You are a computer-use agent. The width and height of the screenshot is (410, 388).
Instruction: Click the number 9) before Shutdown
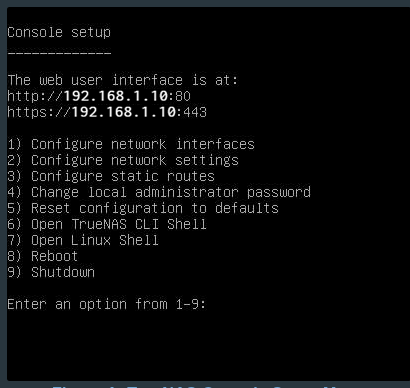14,272
